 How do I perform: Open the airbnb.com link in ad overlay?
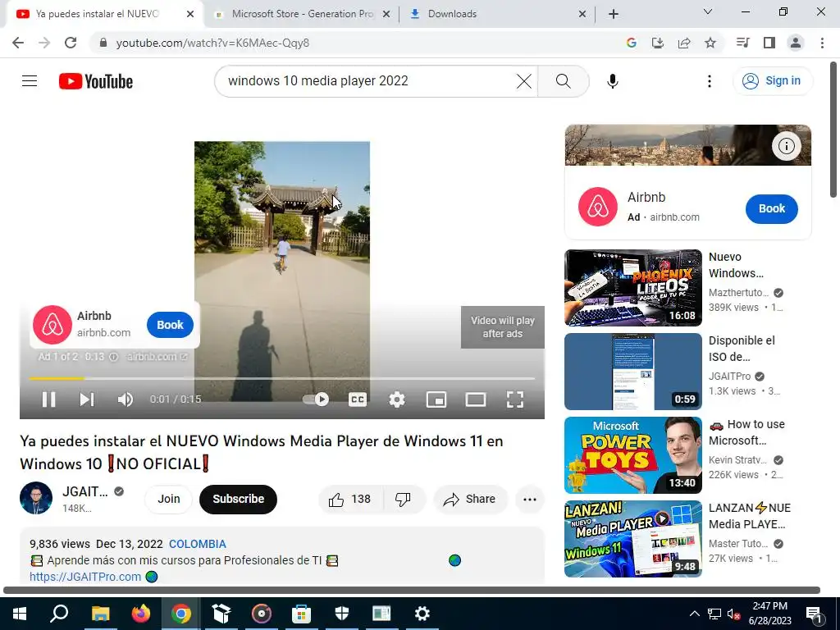(157, 357)
